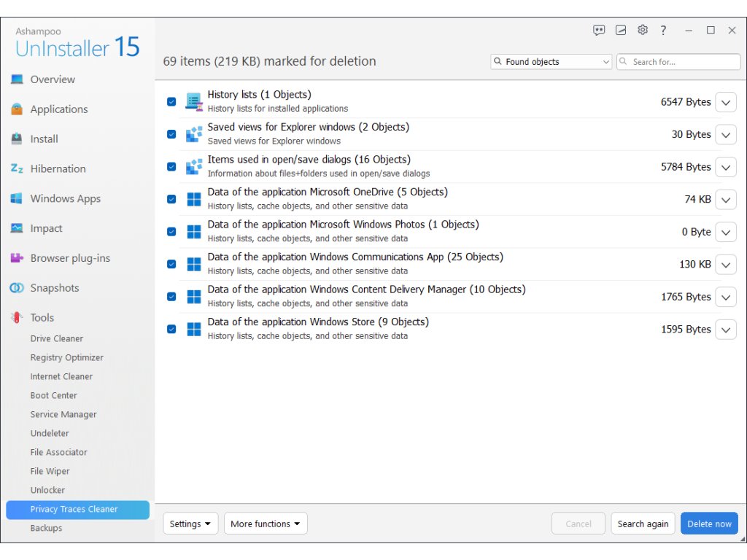Uncheck Items used in open/save dialogs checkbox
This screenshot has width=747, height=560.
pos(171,167)
